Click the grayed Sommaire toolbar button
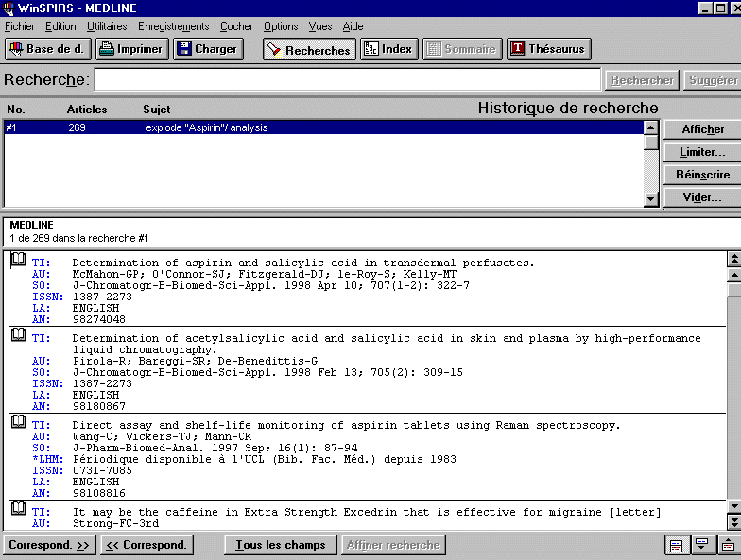 point(462,49)
